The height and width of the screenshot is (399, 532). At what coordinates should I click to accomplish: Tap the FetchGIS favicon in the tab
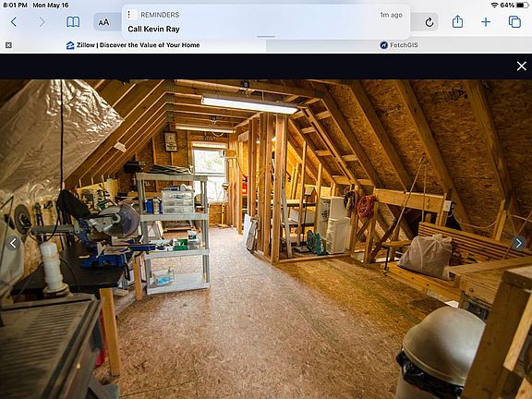pos(383,45)
